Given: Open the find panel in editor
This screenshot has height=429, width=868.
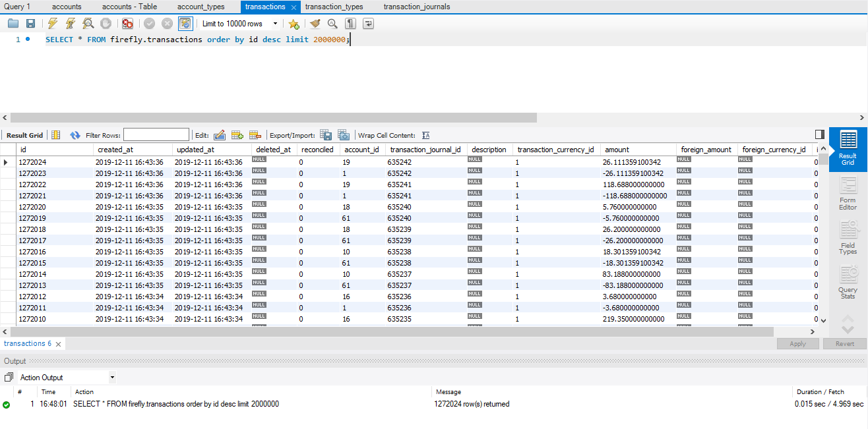Looking at the screenshot, I should click(x=332, y=24).
